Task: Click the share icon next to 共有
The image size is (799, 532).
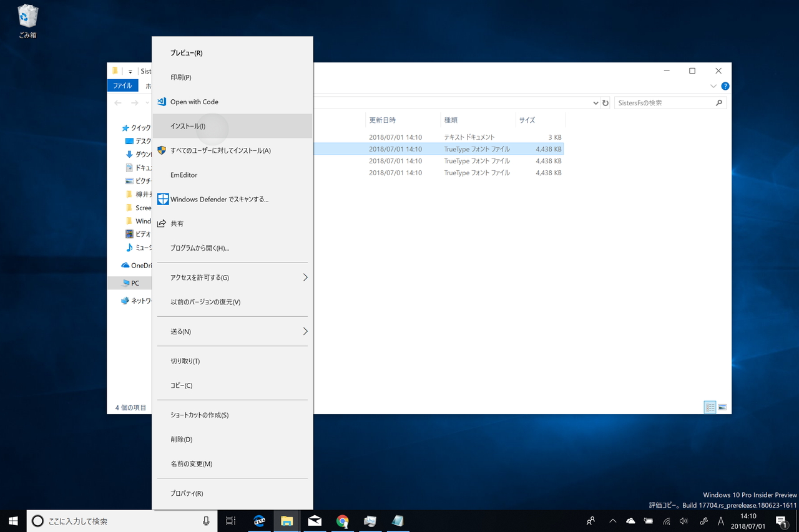Action: (x=162, y=223)
